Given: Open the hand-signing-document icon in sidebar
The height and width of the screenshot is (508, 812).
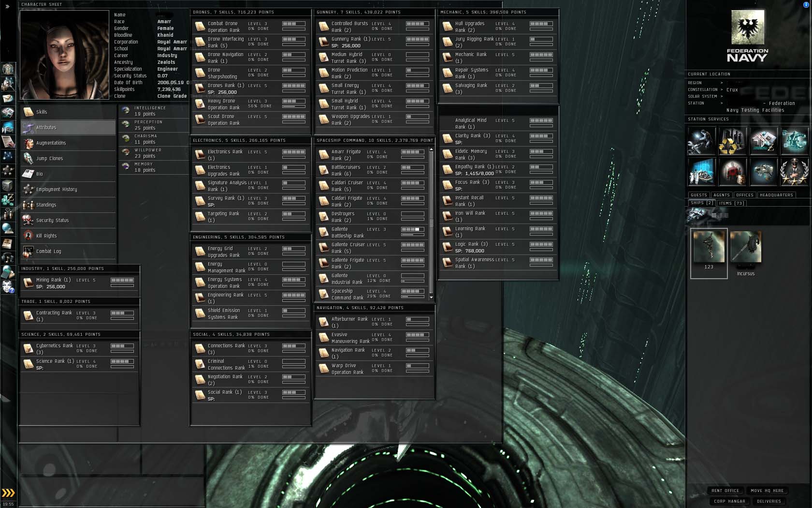Looking at the screenshot, I should tap(8, 142).
